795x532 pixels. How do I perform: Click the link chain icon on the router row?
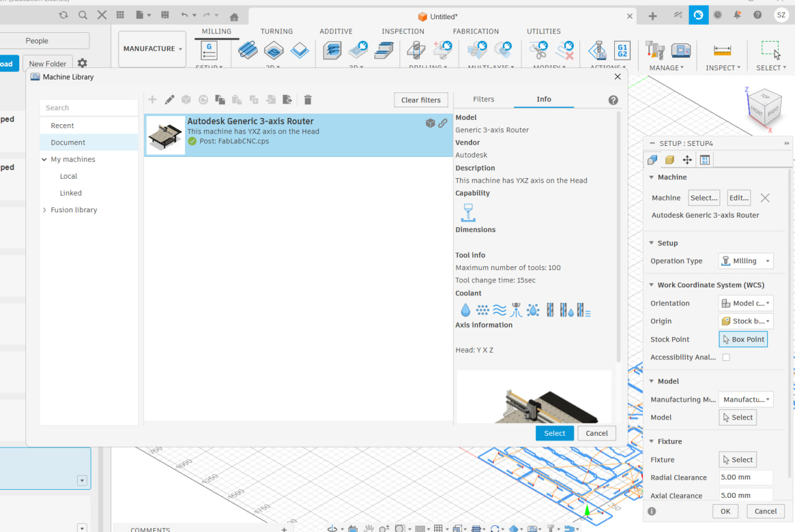(443, 123)
